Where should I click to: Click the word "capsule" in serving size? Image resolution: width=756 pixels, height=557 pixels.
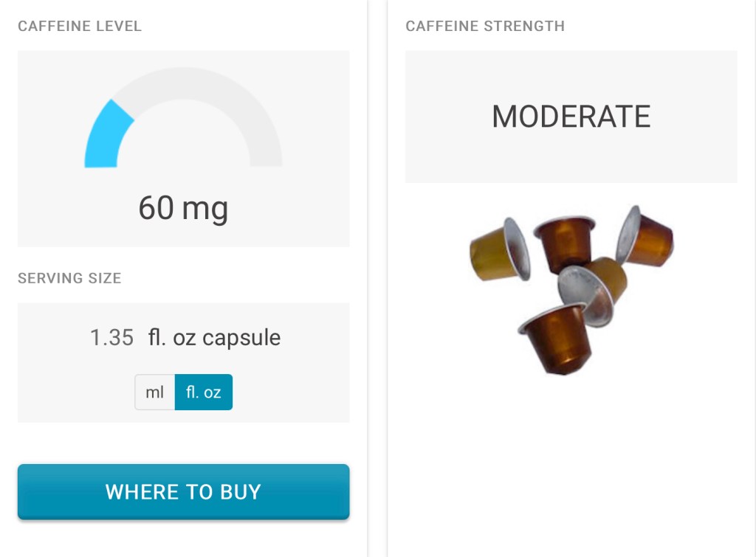point(241,338)
